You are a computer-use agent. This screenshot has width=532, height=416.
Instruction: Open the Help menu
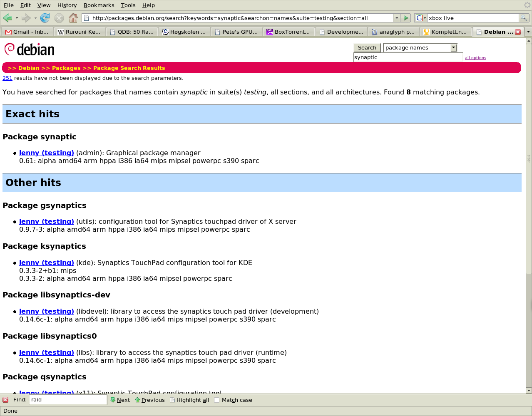(149, 5)
